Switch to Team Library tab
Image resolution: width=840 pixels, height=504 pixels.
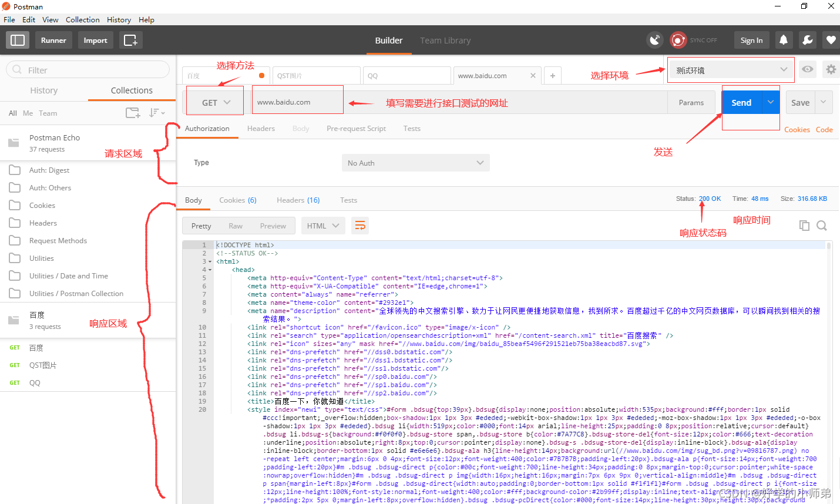click(x=445, y=41)
